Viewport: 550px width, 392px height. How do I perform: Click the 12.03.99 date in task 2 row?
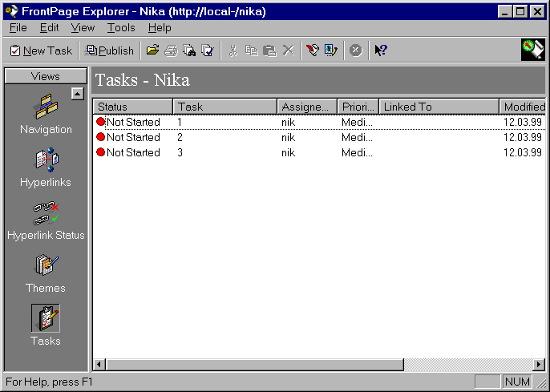(523, 137)
